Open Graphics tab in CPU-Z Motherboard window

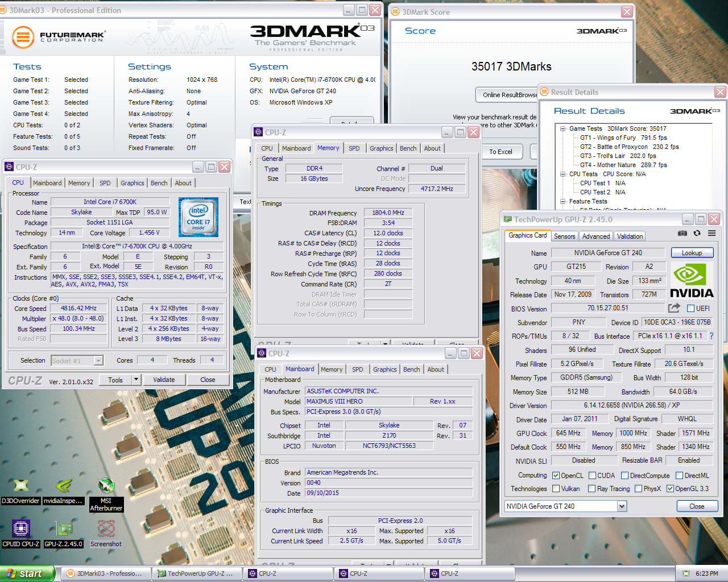[x=385, y=369]
